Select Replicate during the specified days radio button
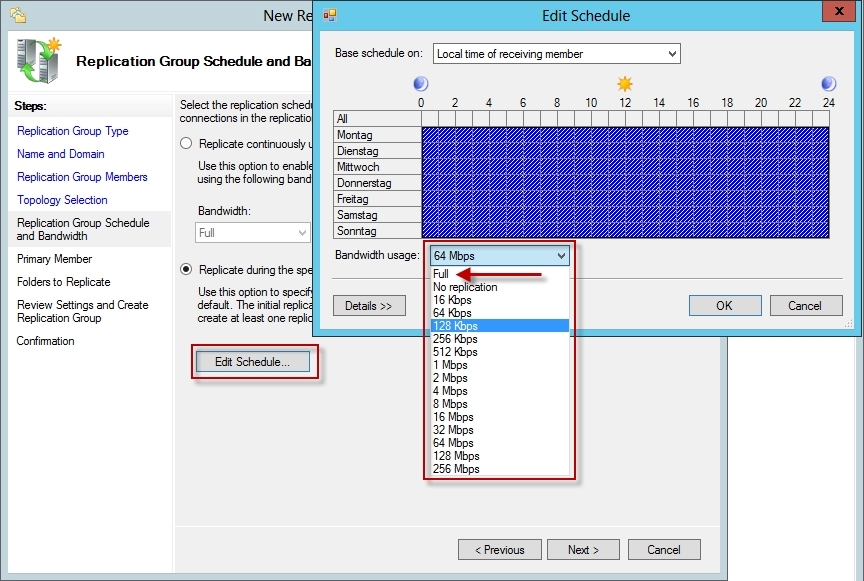 (x=186, y=270)
